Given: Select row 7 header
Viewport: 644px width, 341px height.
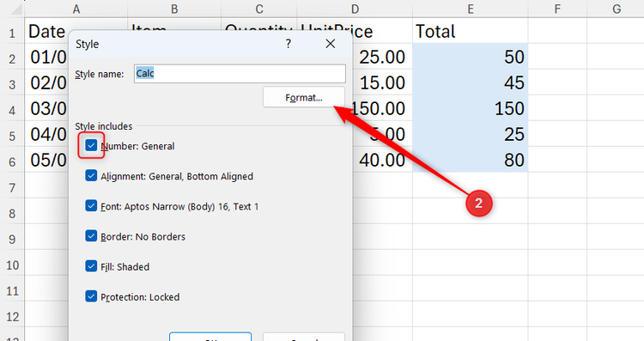Looking at the screenshot, I should [12, 187].
